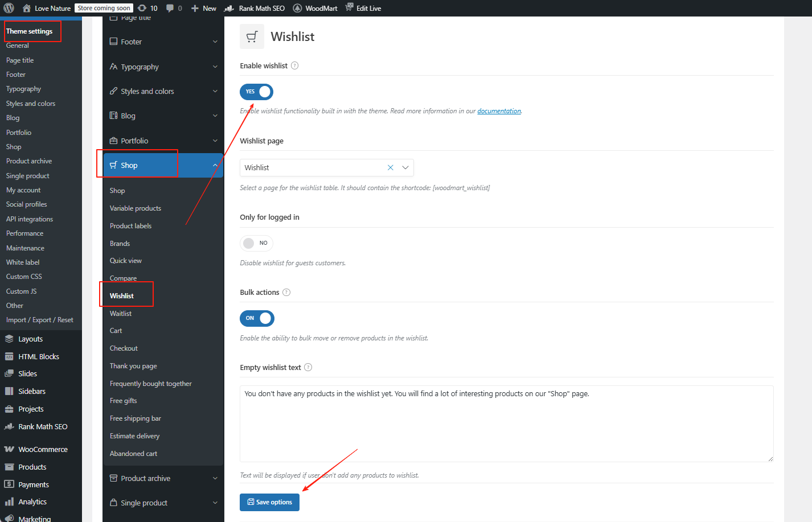Click the WordPress logo in admin bar
Viewport: 812px width, 522px height.
pyautogui.click(x=8, y=7)
